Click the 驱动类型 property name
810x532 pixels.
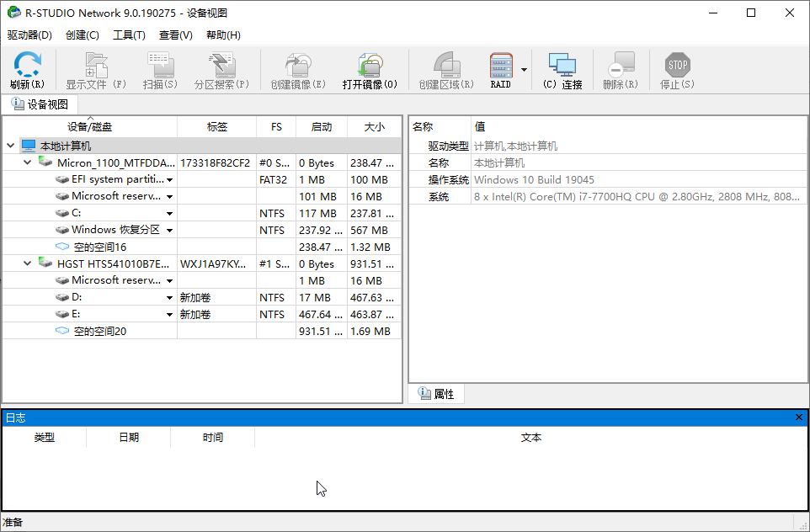449,146
